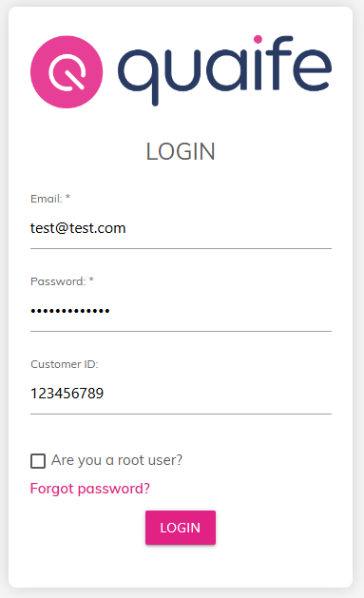Viewport: 364px width, 598px height.
Task: Open the Forgot password? link
Action: (90, 489)
